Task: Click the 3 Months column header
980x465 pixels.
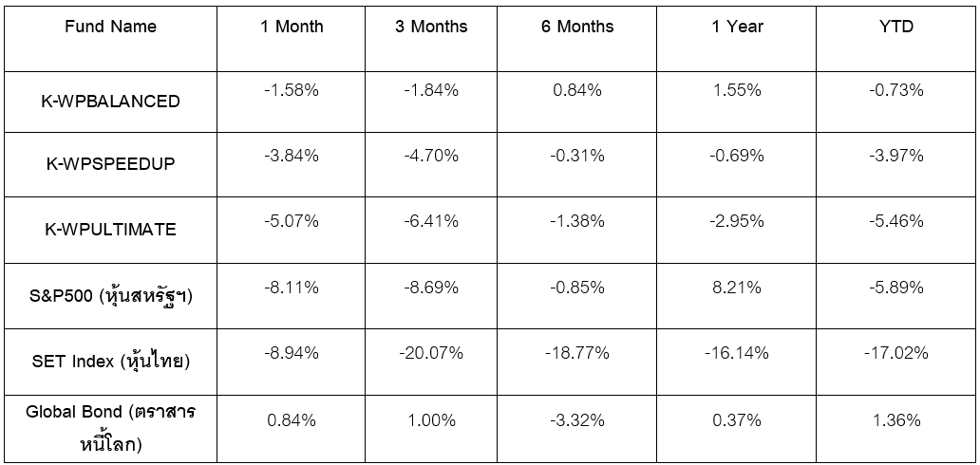Action: point(431,27)
